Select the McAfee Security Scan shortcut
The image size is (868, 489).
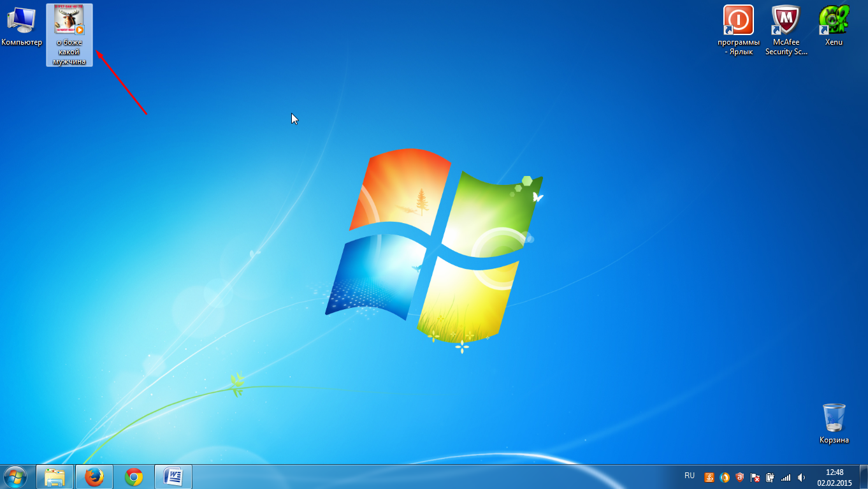coord(786,30)
